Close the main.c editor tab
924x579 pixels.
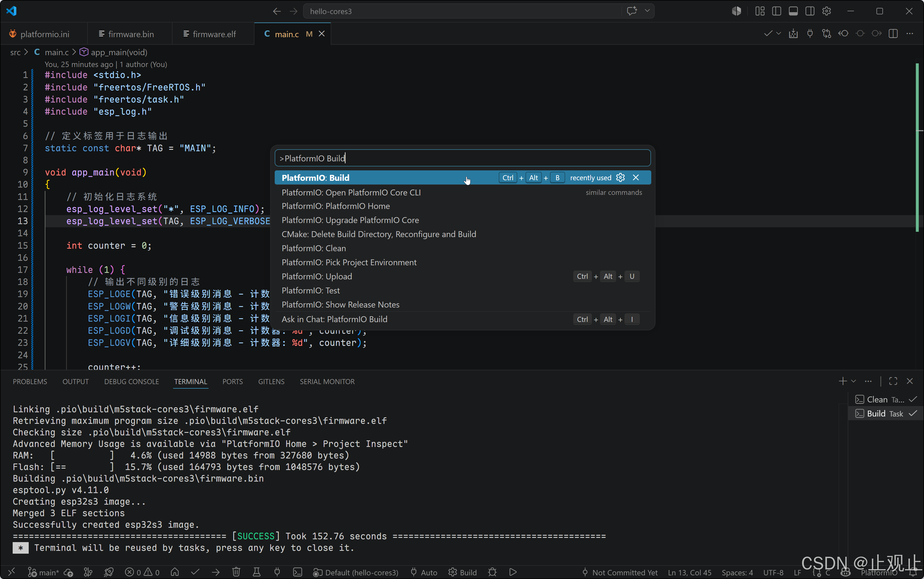(322, 34)
